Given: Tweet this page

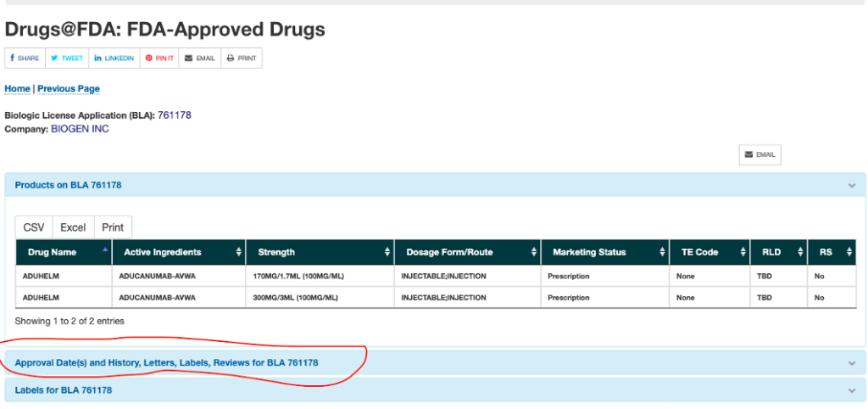Looking at the screenshot, I should [x=67, y=59].
